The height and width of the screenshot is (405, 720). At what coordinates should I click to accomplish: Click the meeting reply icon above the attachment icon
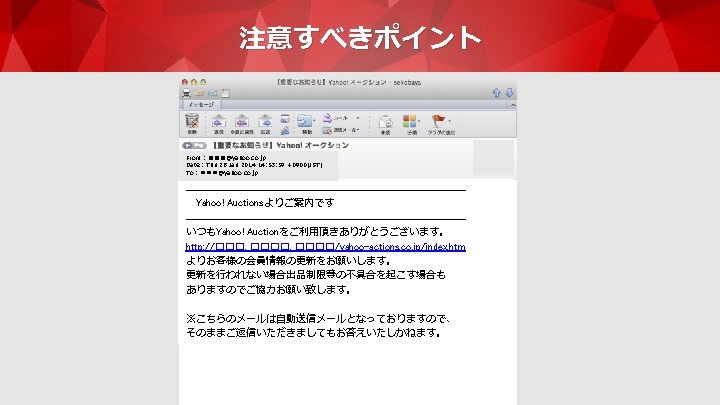point(285,119)
